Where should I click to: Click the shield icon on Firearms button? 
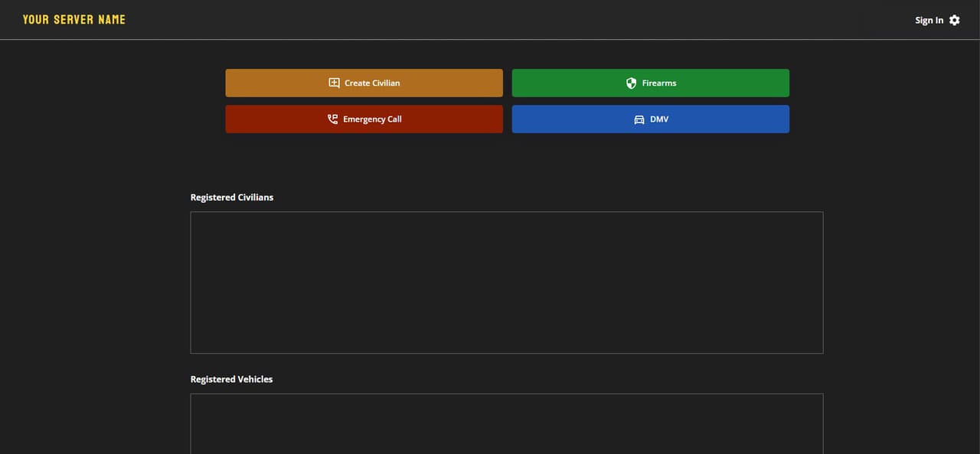[x=631, y=83]
